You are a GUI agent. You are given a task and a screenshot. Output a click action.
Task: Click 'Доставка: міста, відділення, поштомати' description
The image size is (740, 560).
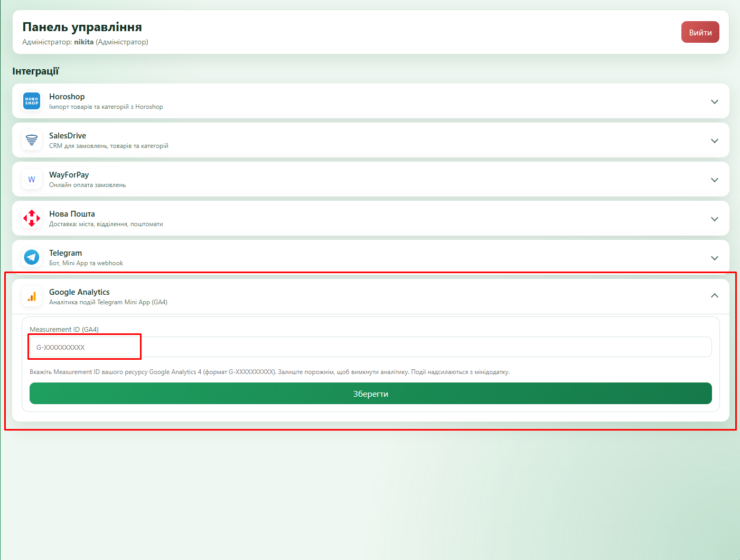[x=106, y=224]
